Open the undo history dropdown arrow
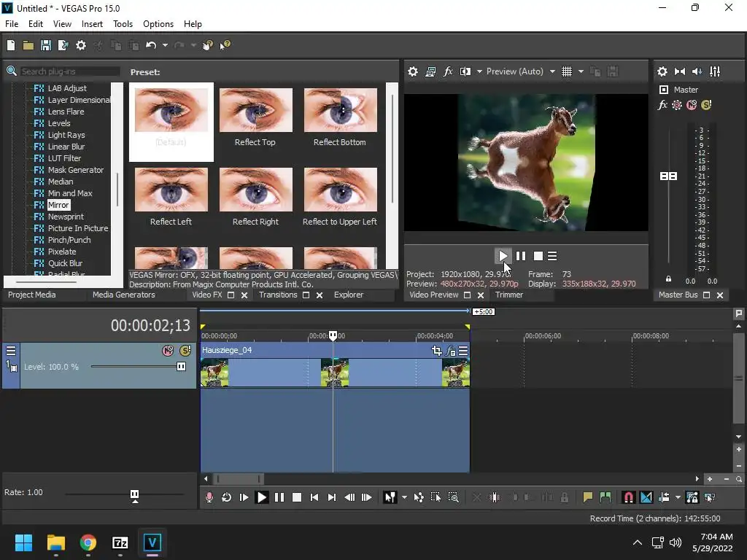This screenshot has height=560, width=747. 165,45
